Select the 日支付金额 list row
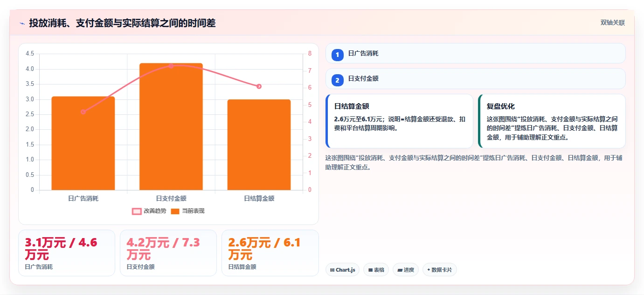The image size is (644, 295). [475, 78]
